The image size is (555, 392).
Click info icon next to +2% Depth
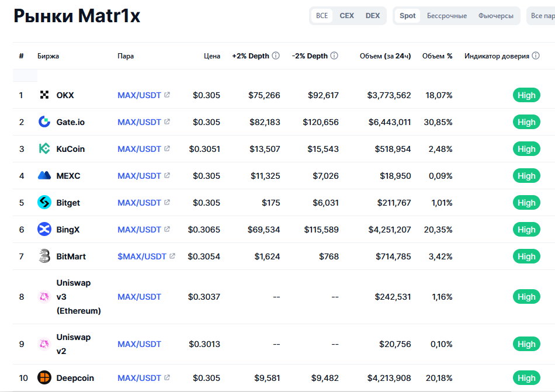point(276,56)
